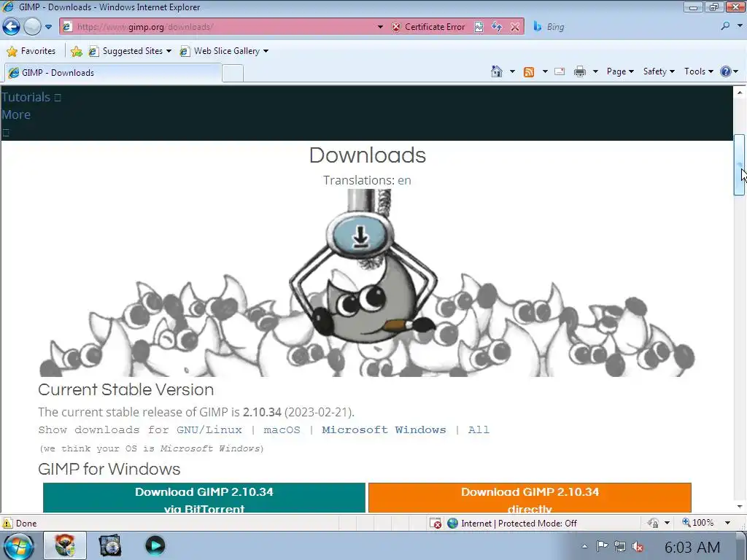Click the status bar security shield icon

[653, 523]
